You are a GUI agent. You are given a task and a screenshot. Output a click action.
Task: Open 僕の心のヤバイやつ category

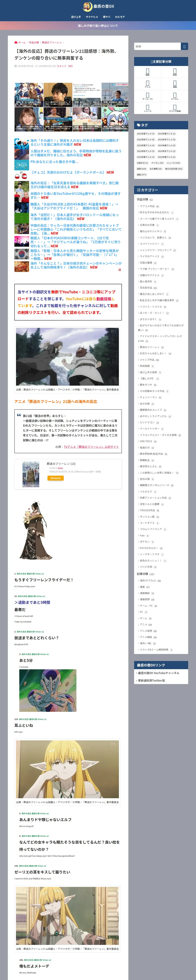point(151,231)
